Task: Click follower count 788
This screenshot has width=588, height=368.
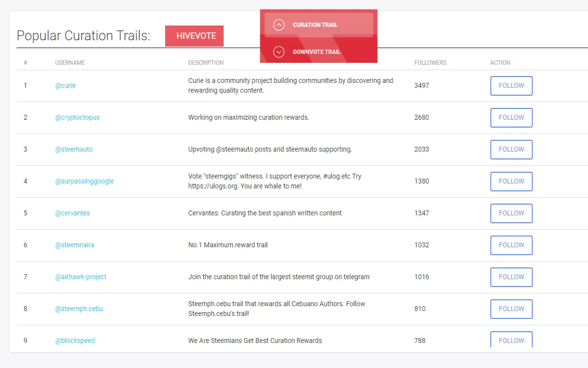Action: pos(420,341)
